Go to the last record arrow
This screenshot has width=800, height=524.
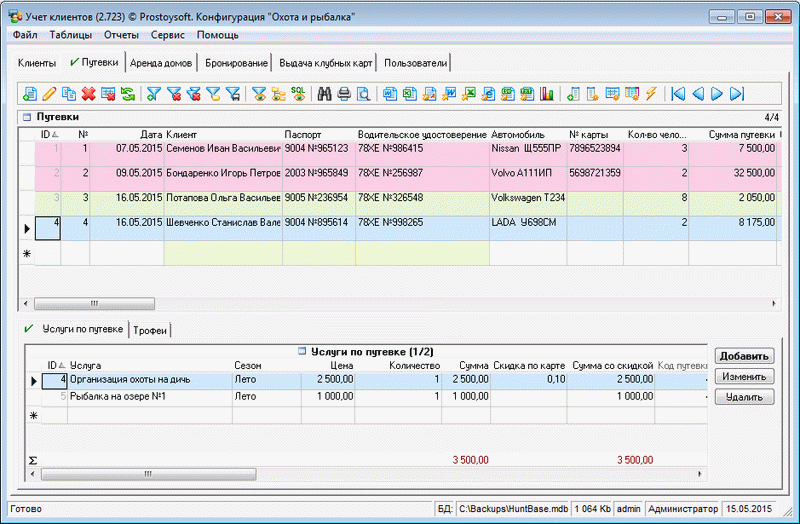(x=737, y=94)
